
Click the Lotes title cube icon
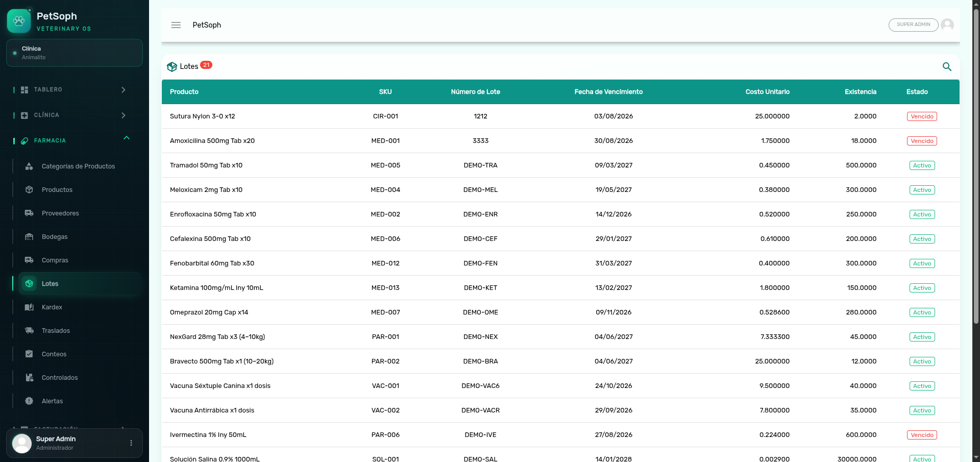click(172, 67)
